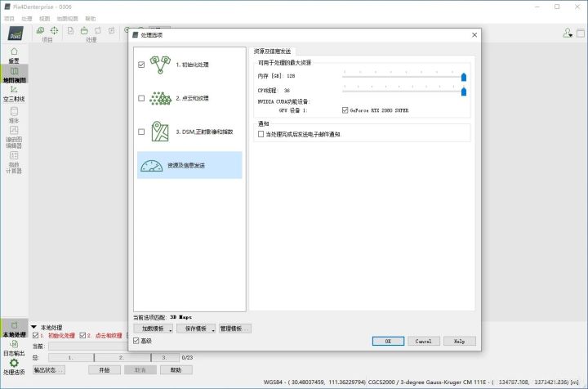Click the 帮助 button in bottom panel
588x389 pixels.
tap(176, 370)
